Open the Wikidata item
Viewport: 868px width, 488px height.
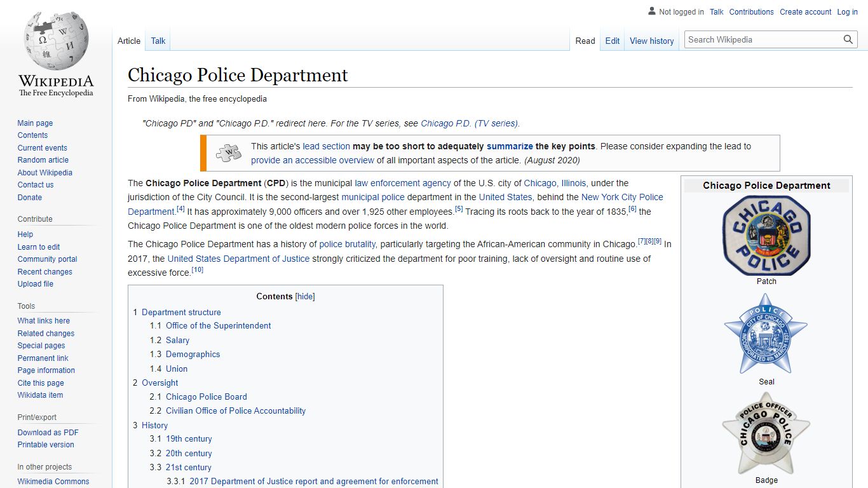coord(41,395)
